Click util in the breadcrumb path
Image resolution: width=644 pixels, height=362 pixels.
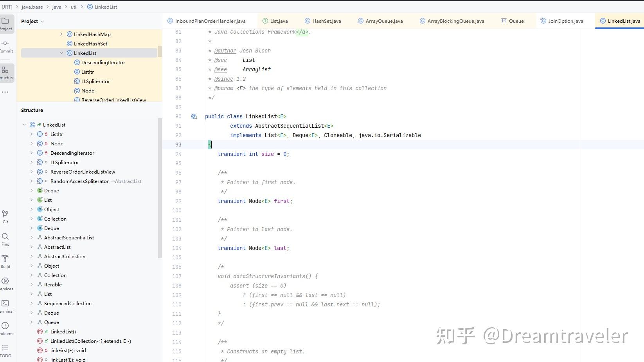[x=74, y=7]
